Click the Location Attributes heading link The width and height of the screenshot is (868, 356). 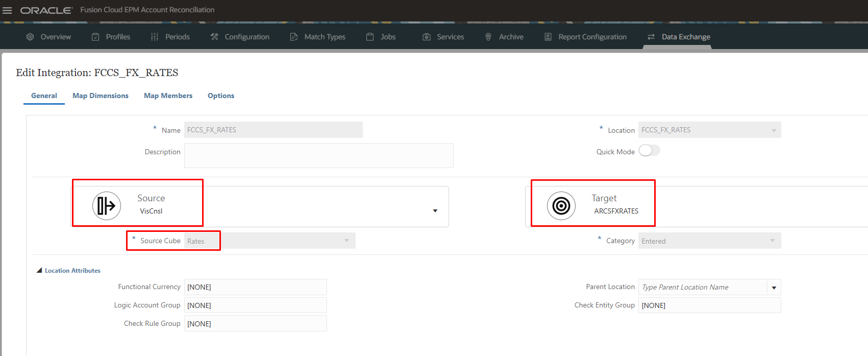pos(72,271)
